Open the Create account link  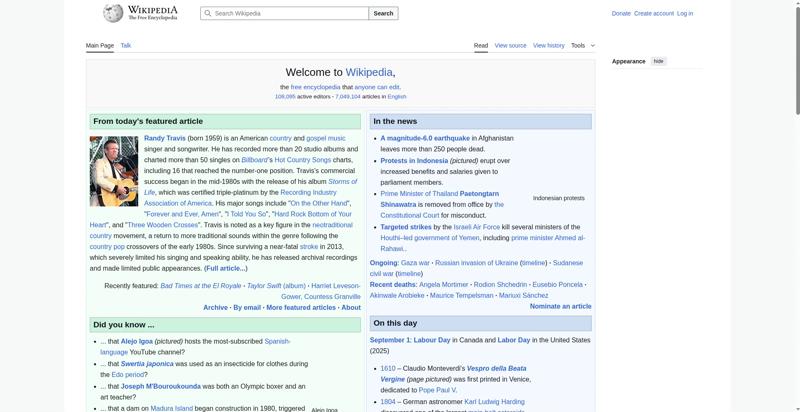[x=654, y=14]
